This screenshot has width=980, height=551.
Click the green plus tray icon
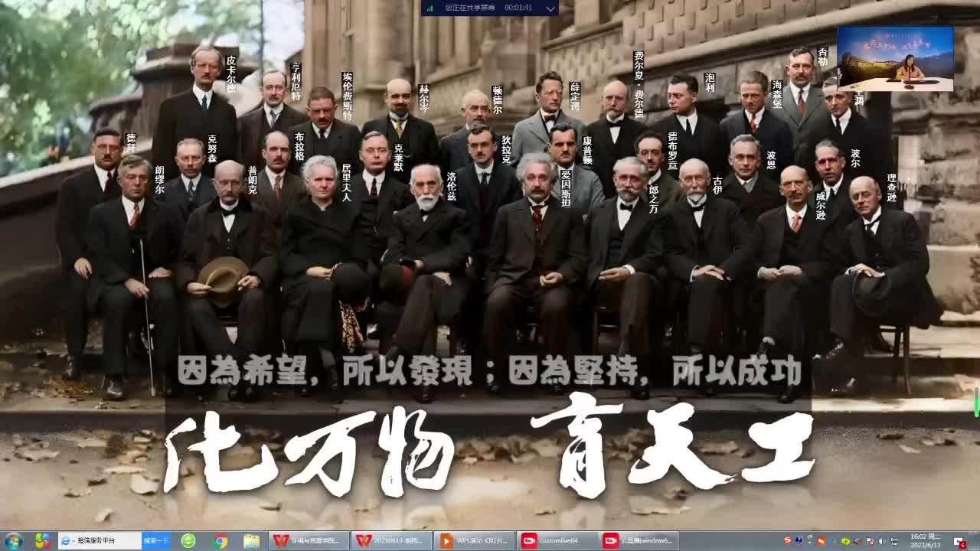tap(845, 541)
